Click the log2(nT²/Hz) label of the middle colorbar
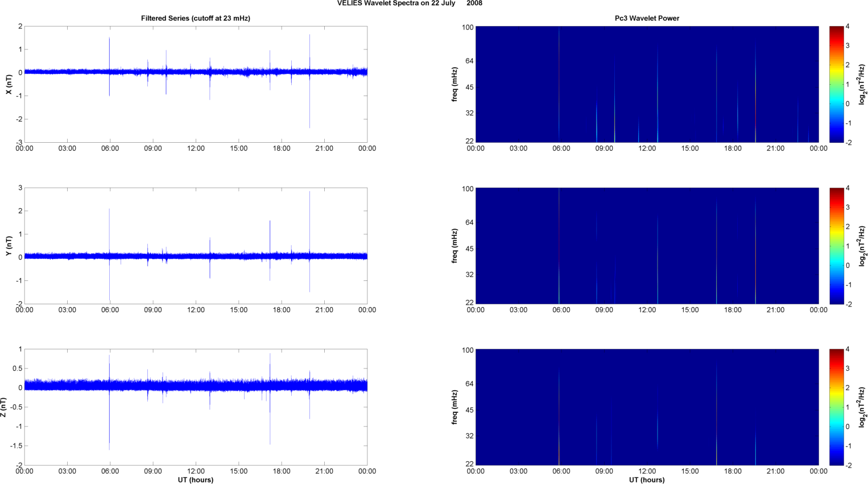This screenshot has height=484, width=868. [862, 246]
